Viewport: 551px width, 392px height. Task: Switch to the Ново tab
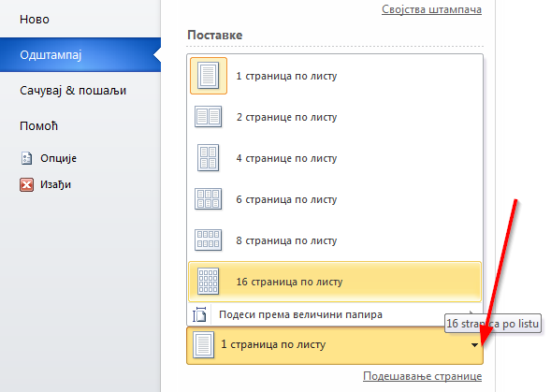(35, 20)
